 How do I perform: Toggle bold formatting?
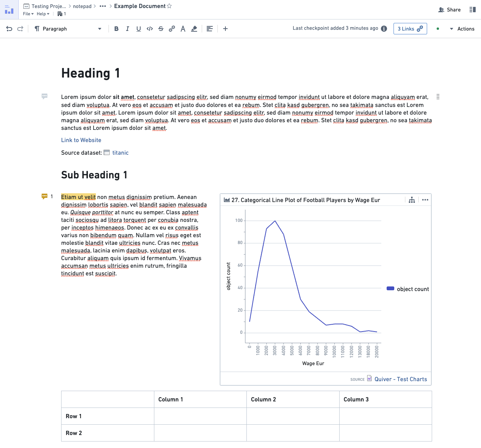tap(117, 29)
